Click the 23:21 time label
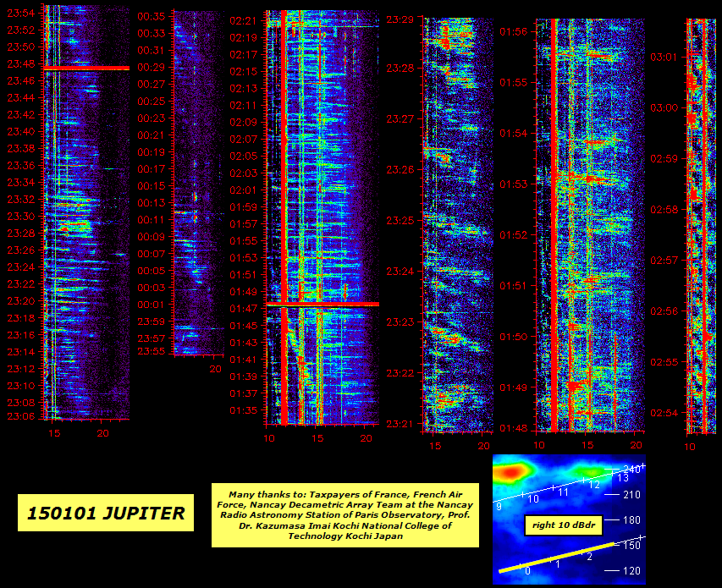Viewport: 722px width, 588px height. pyautogui.click(x=400, y=424)
